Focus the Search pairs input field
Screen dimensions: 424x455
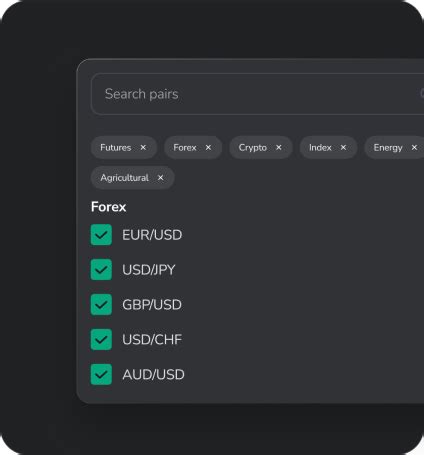(x=257, y=94)
